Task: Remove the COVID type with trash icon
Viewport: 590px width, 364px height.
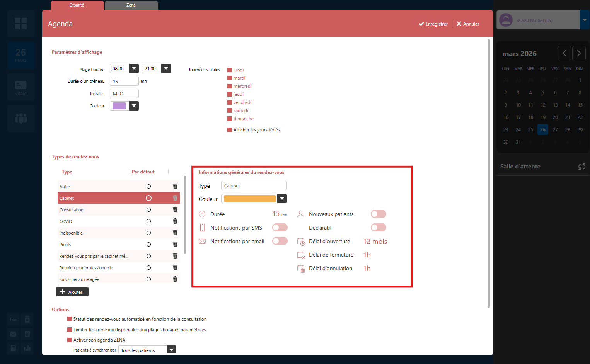Action: [x=175, y=221]
